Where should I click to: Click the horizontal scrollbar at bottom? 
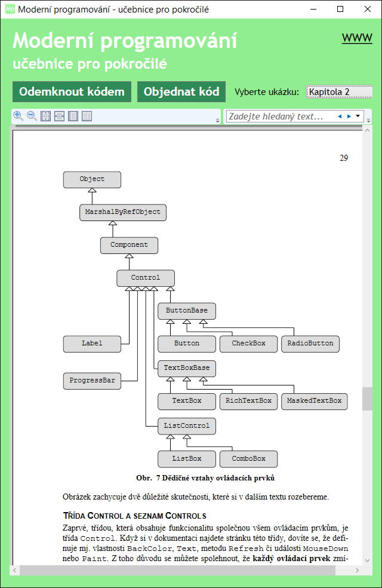point(179,570)
